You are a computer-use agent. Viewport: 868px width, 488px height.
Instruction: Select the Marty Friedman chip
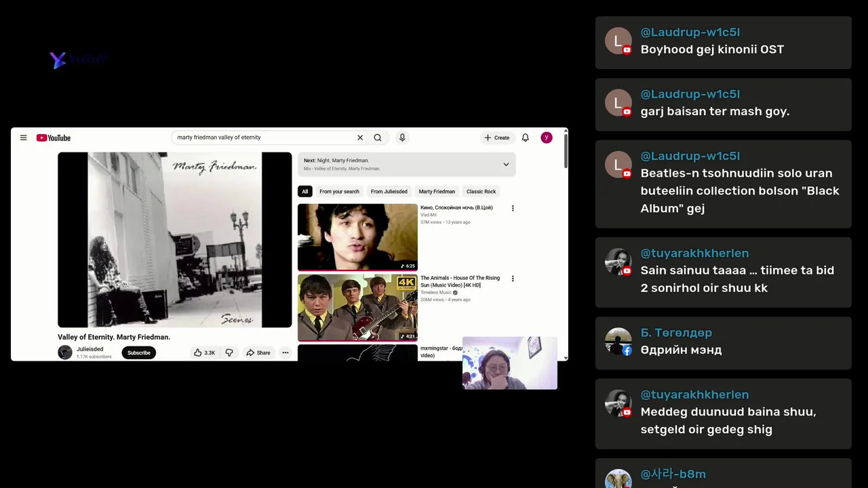[x=437, y=191]
